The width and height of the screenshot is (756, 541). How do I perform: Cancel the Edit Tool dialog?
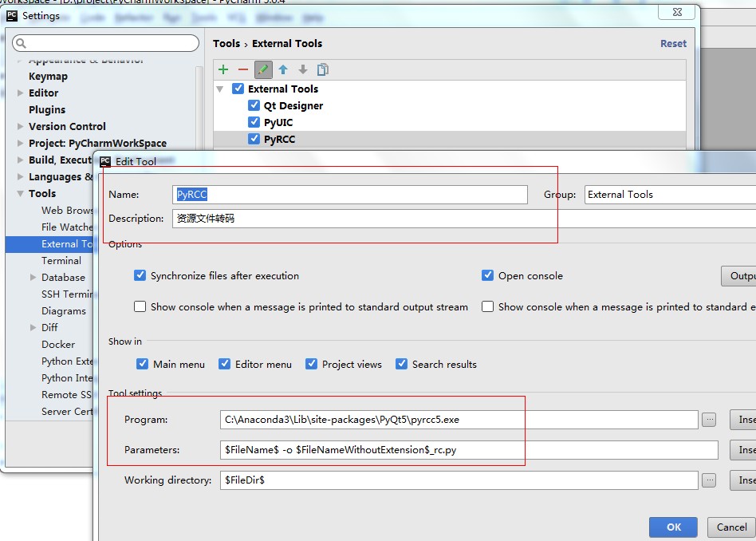(731, 527)
